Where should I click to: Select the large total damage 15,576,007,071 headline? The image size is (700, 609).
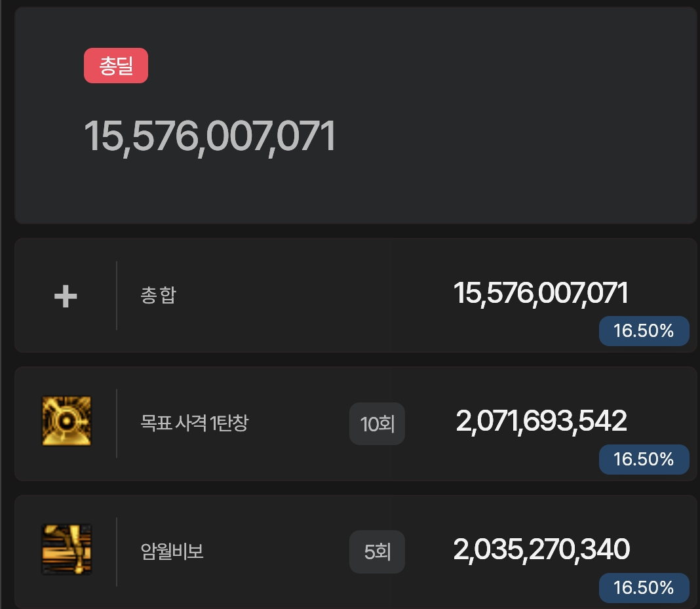210,137
